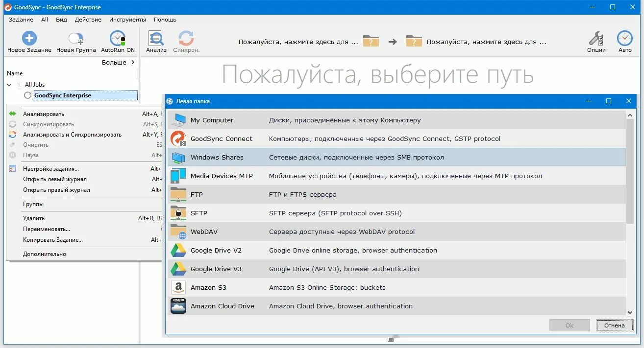Click the WebDAV globe folder icon
The image size is (644, 348).
178,232
